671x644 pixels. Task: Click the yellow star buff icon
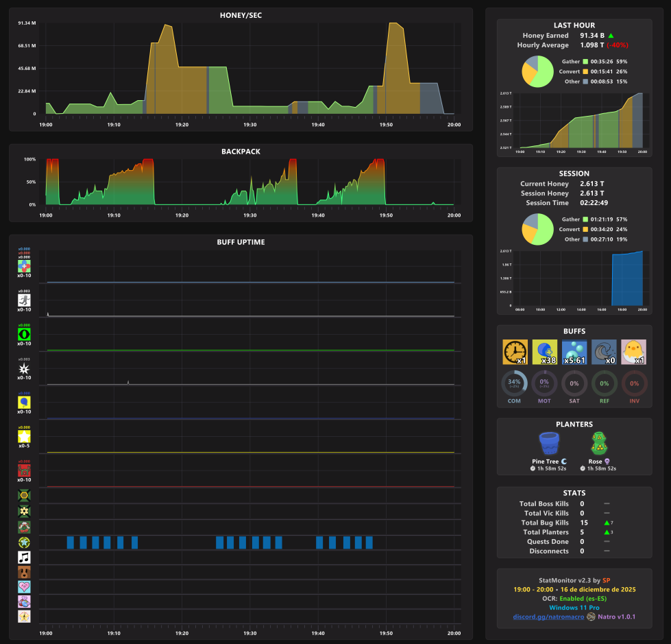click(x=24, y=436)
